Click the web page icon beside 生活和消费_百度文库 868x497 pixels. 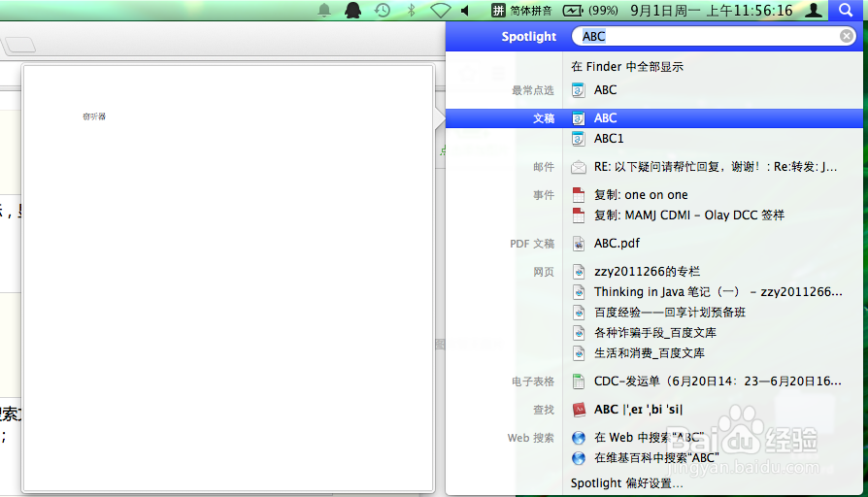(579, 353)
